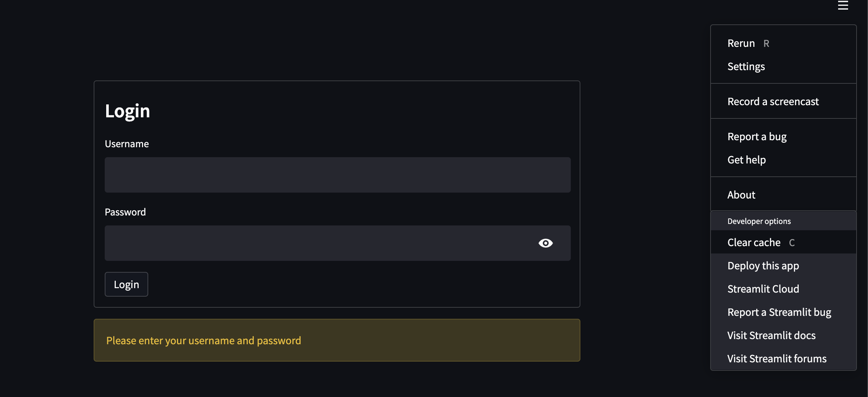
Task: Show the About dialog
Action: point(741,194)
